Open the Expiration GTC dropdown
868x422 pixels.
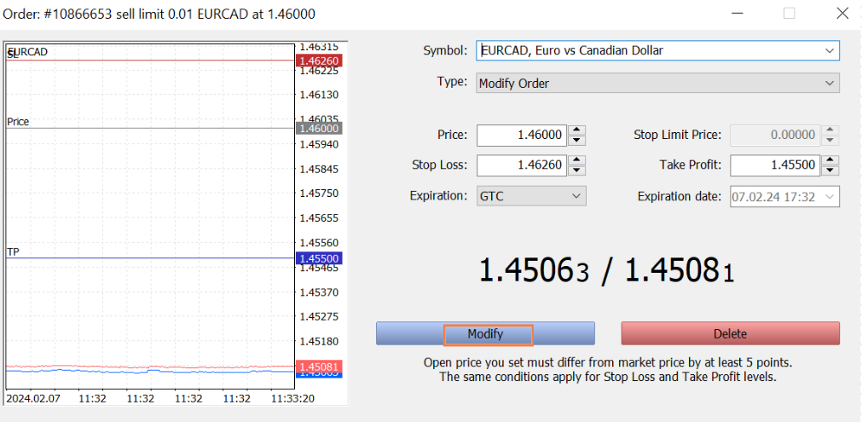coord(576,197)
